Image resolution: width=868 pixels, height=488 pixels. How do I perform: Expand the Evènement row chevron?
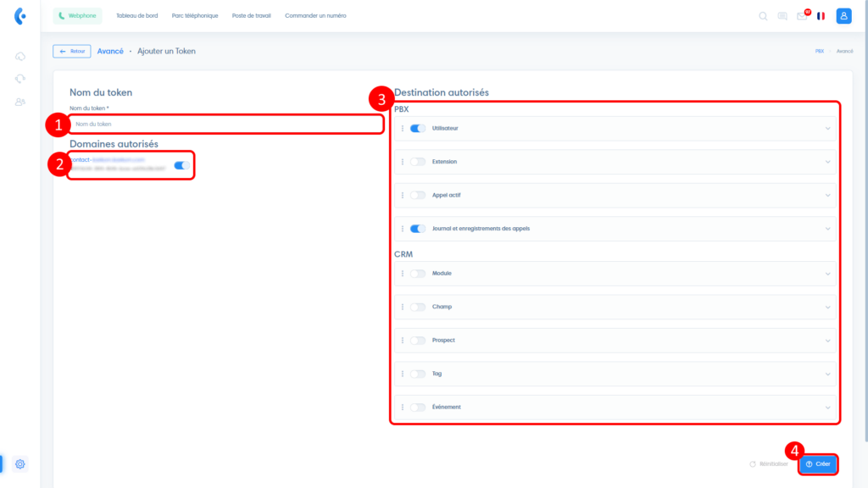(827, 408)
